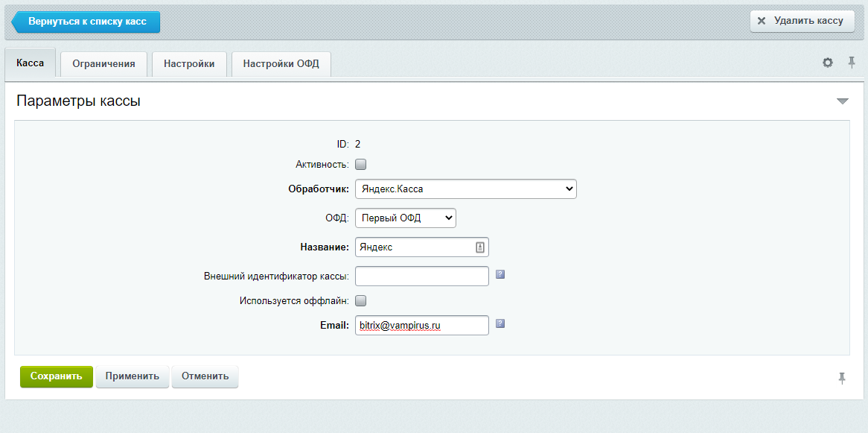Click the Внешний идентификатор кассы input field
868x433 pixels.
click(x=421, y=276)
